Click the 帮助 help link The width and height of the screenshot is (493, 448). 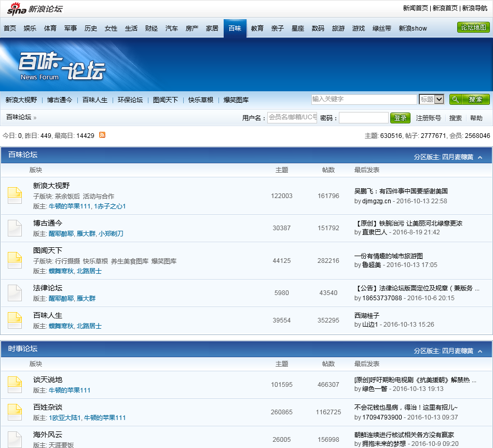476,118
